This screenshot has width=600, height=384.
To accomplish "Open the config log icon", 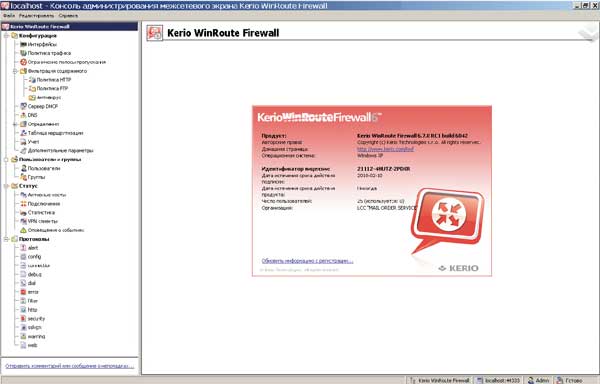I will point(23,257).
